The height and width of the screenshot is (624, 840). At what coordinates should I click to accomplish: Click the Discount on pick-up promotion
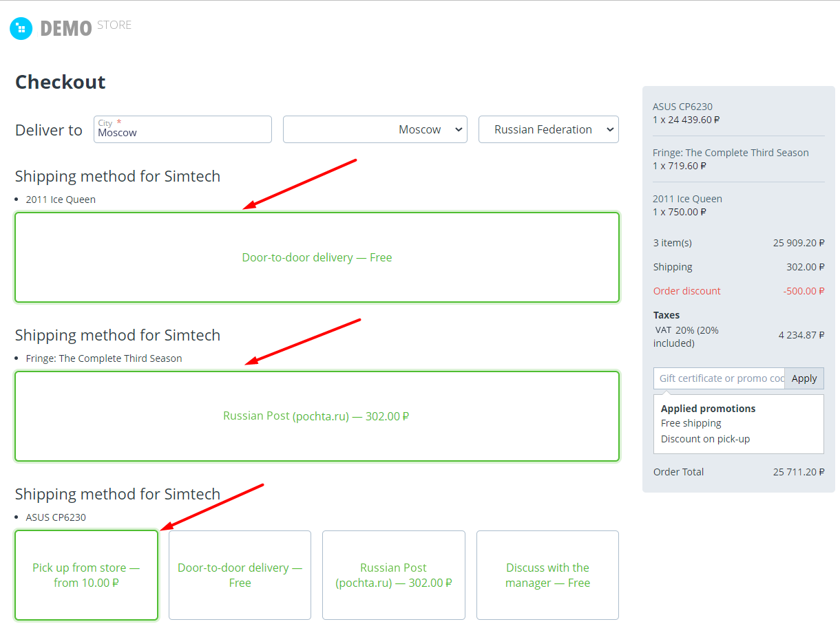point(705,439)
